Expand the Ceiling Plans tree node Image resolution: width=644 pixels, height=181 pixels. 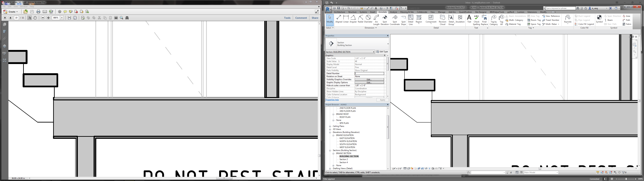[x=330, y=126]
